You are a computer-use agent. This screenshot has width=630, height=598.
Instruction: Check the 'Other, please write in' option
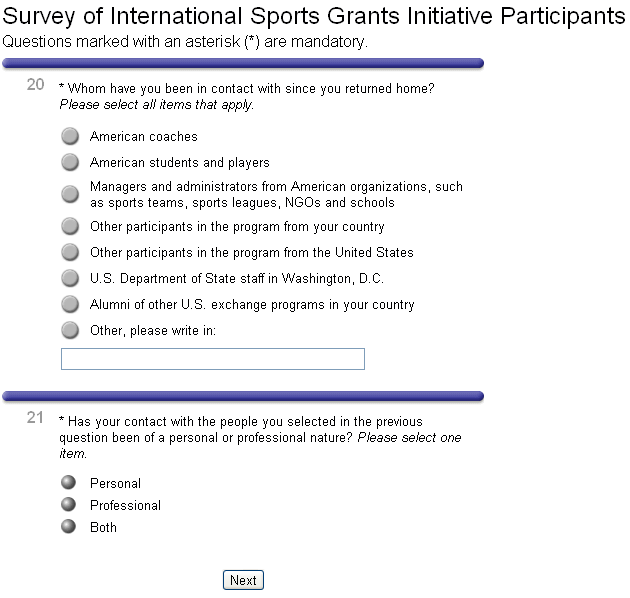point(70,331)
